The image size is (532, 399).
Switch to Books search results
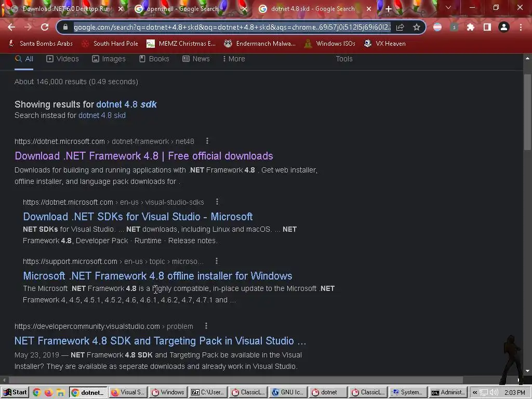(x=154, y=59)
